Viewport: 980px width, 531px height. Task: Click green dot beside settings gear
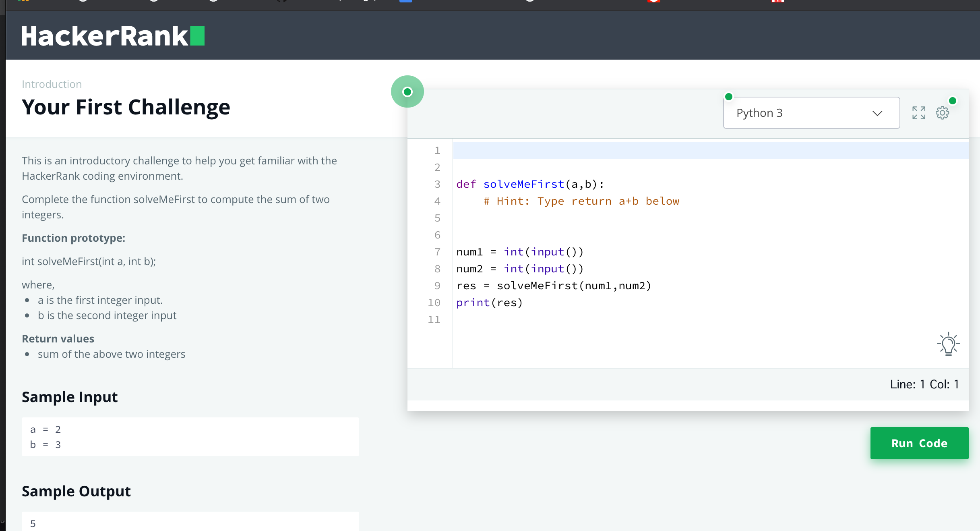[953, 101]
